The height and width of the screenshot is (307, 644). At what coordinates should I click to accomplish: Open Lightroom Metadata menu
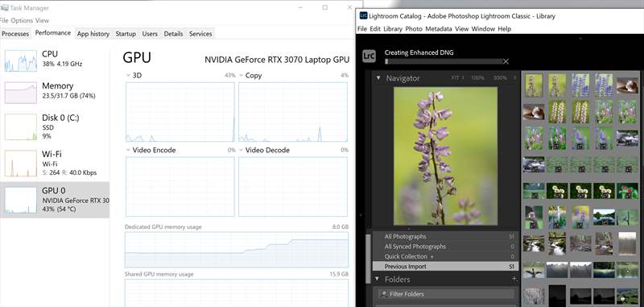439,29
